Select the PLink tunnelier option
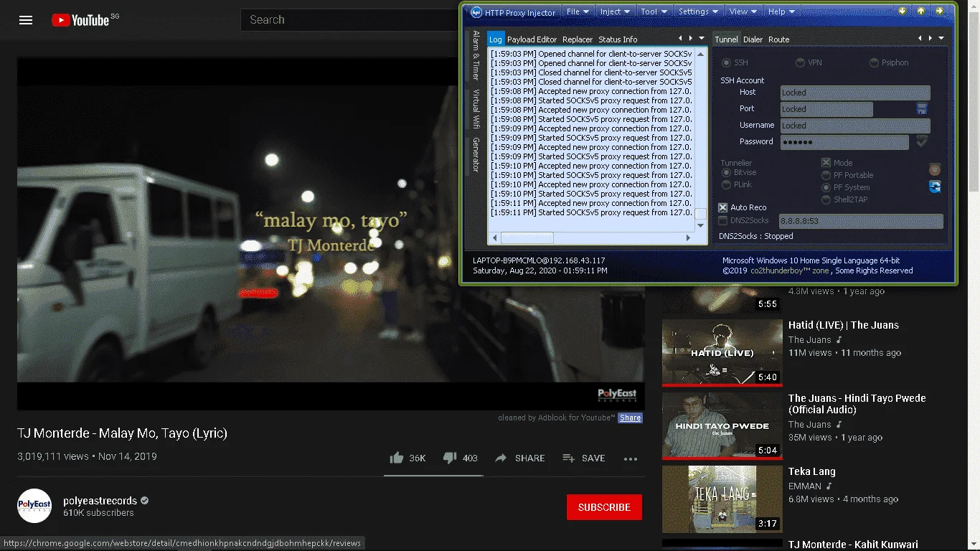This screenshot has width=980, height=551. (x=726, y=185)
